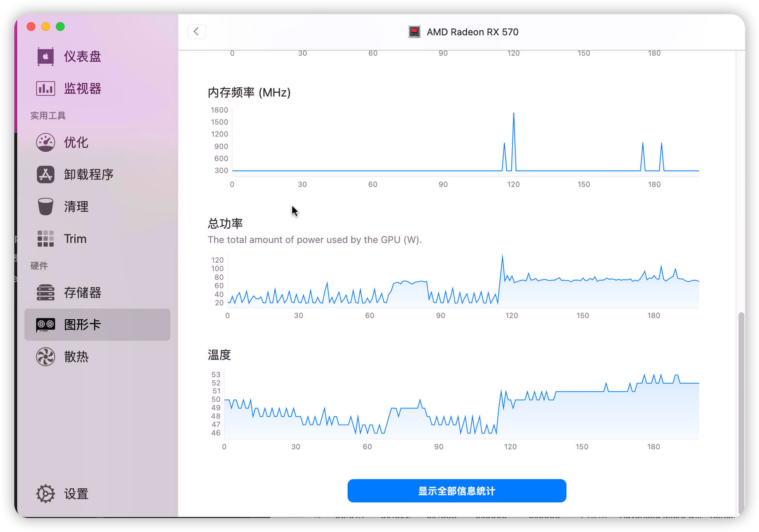This screenshot has width=759, height=532.
Task: Open the Monitor (监视器) bar-chart icon
Action: [x=45, y=89]
